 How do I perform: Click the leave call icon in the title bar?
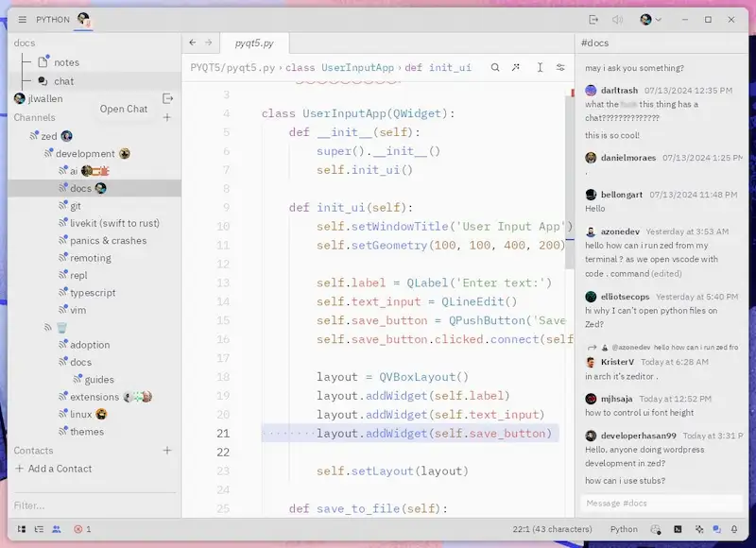[x=593, y=20]
